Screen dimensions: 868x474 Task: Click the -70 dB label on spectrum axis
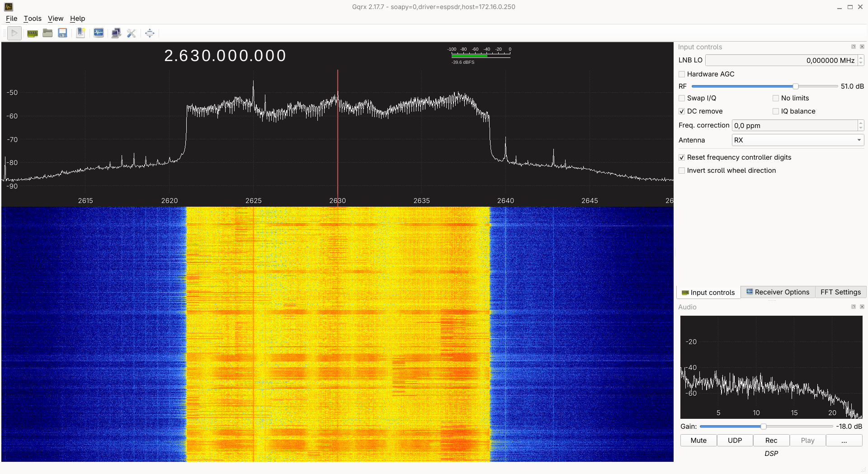tap(12, 140)
